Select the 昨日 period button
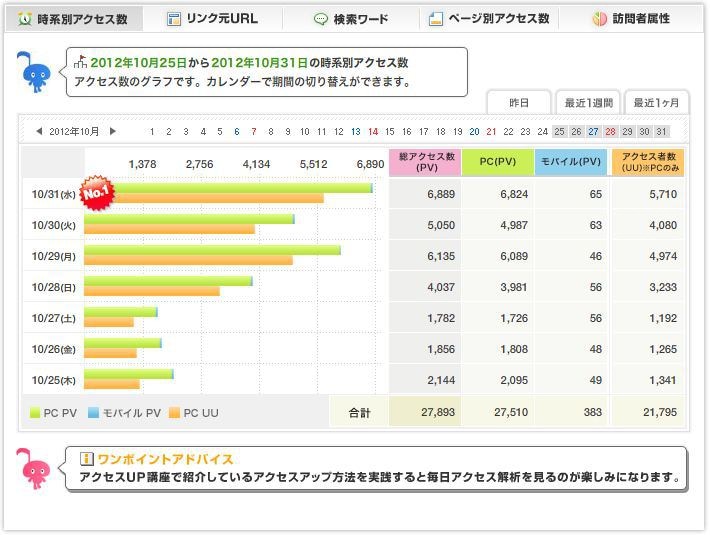710x535 pixels. (x=519, y=103)
